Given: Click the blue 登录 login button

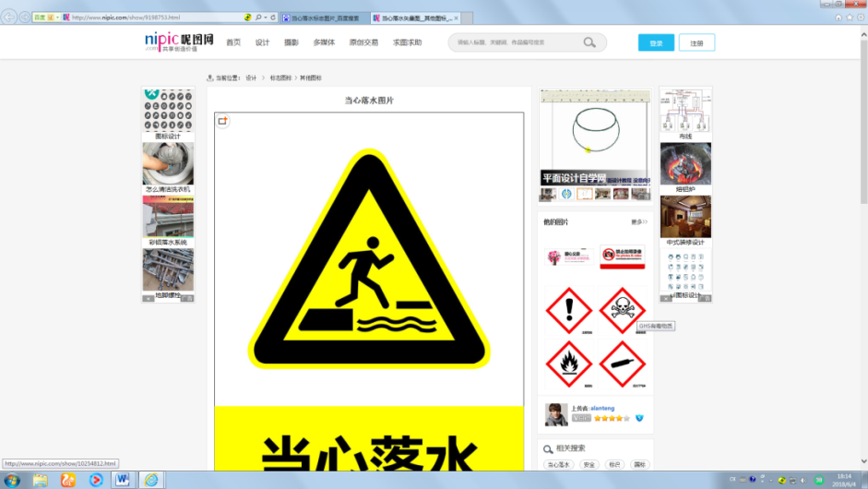Looking at the screenshot, I should [656, 42].
